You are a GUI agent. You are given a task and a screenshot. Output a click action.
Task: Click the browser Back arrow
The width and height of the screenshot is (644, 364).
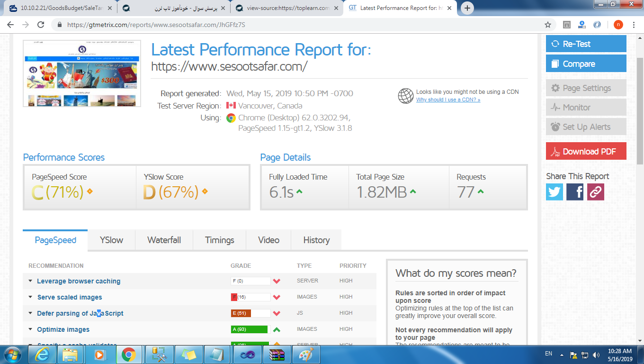(x=10, y=25)
